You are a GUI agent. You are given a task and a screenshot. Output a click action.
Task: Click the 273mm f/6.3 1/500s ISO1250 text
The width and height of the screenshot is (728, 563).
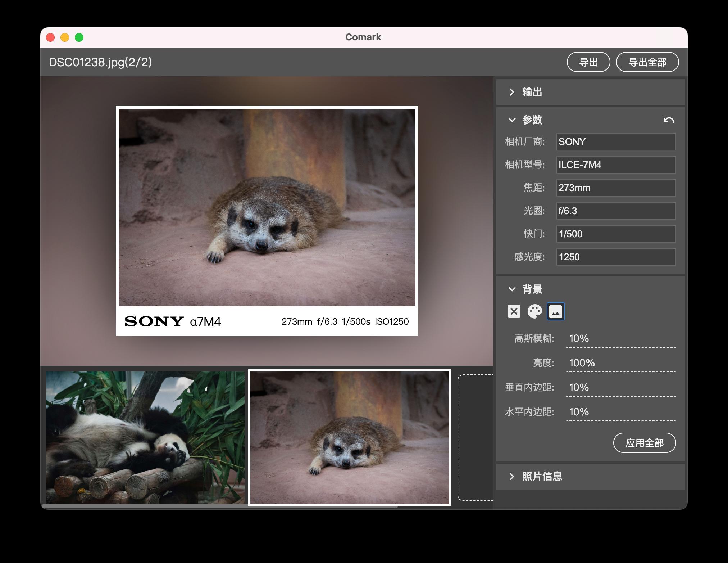[x=345, y=322]
